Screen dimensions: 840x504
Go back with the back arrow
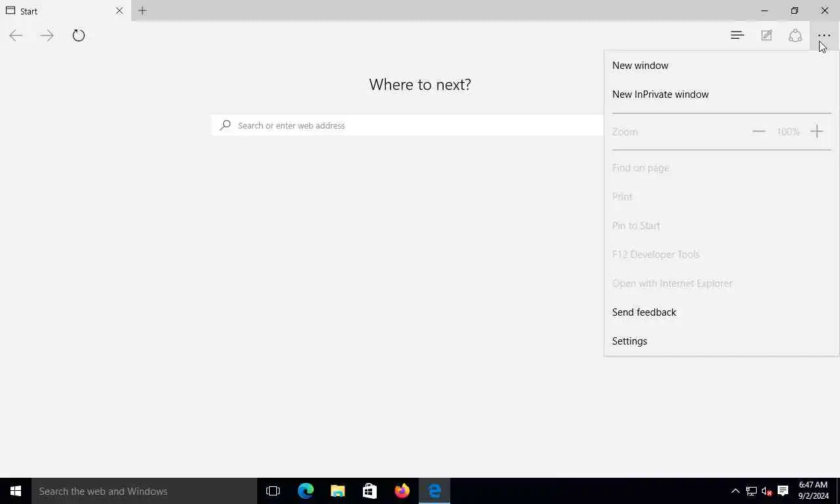(16, 35)
